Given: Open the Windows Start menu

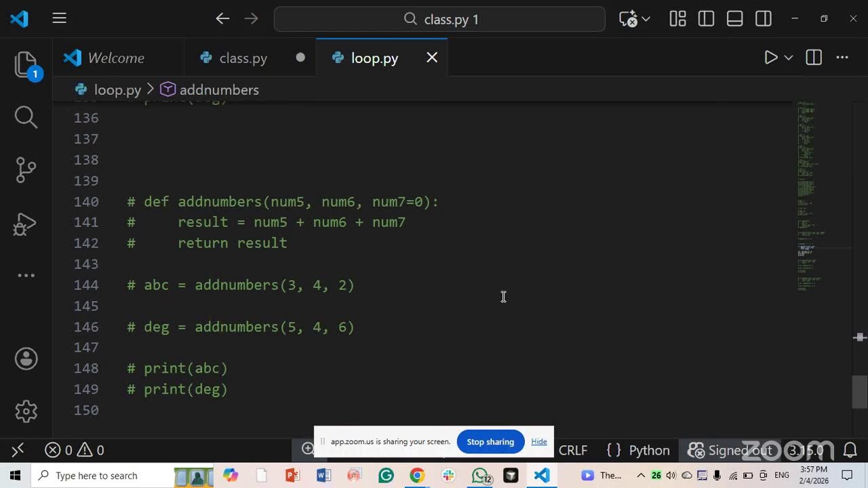Looking at the screenshot, I should click(x=15, y=476).
